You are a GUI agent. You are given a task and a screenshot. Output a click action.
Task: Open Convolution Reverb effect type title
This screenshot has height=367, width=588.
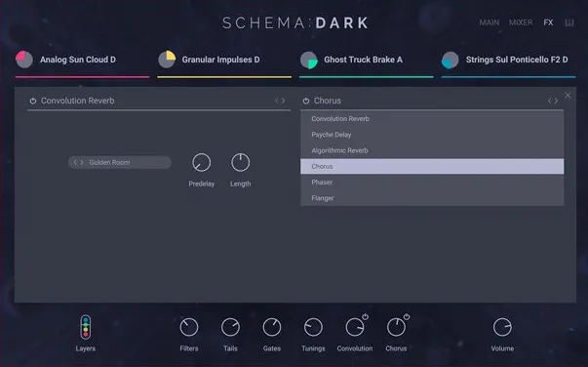pyautogui.click(x=78, y=101)
